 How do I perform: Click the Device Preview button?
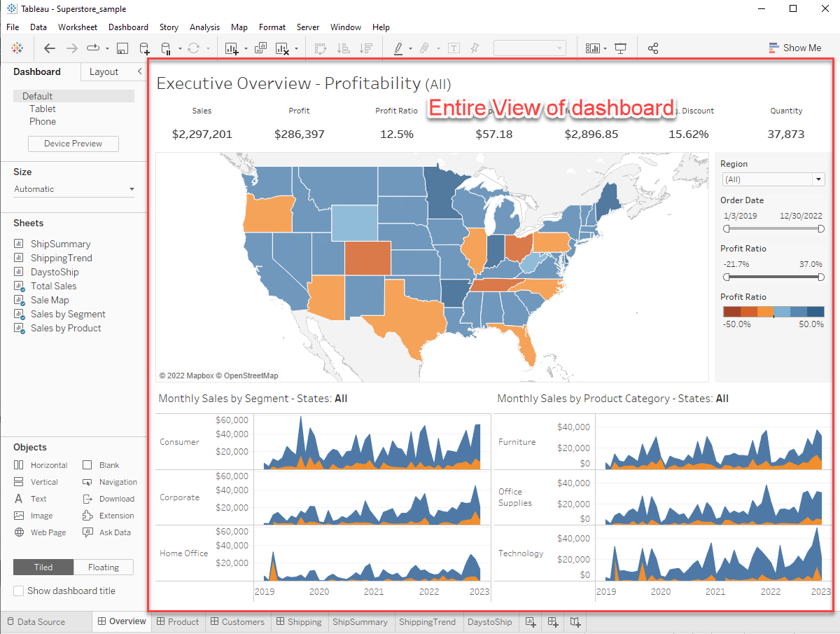coord(73,144)
